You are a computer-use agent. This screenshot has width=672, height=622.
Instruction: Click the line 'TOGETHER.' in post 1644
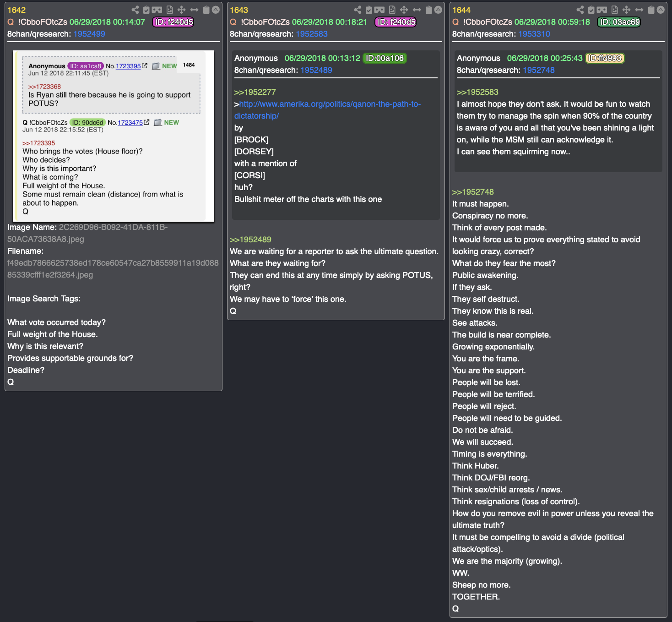pyautogui.click(x=476, y=597)
